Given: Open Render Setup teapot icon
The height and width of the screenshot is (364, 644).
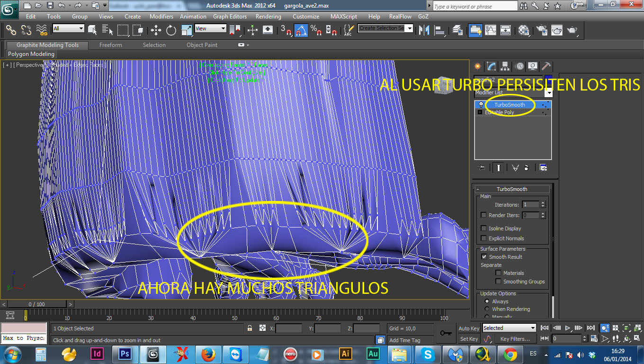Looking at the screenshot, I should (x=542, y=30).
